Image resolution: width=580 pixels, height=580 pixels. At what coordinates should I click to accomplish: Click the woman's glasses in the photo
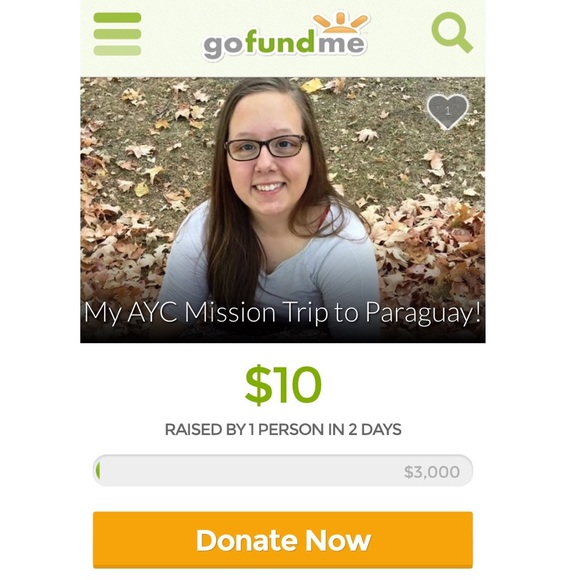(x=266, y=147)
